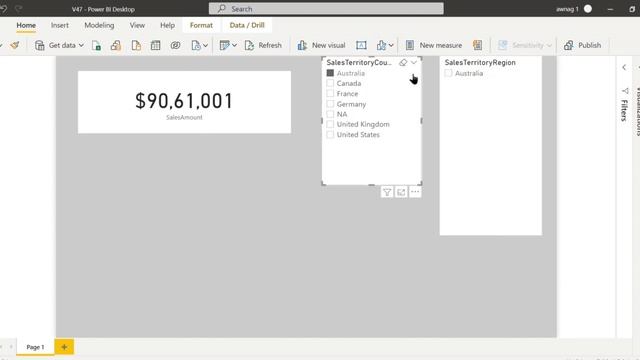640x360 pixels.
Task: Click New visual in ribbon
Action: 322,45
